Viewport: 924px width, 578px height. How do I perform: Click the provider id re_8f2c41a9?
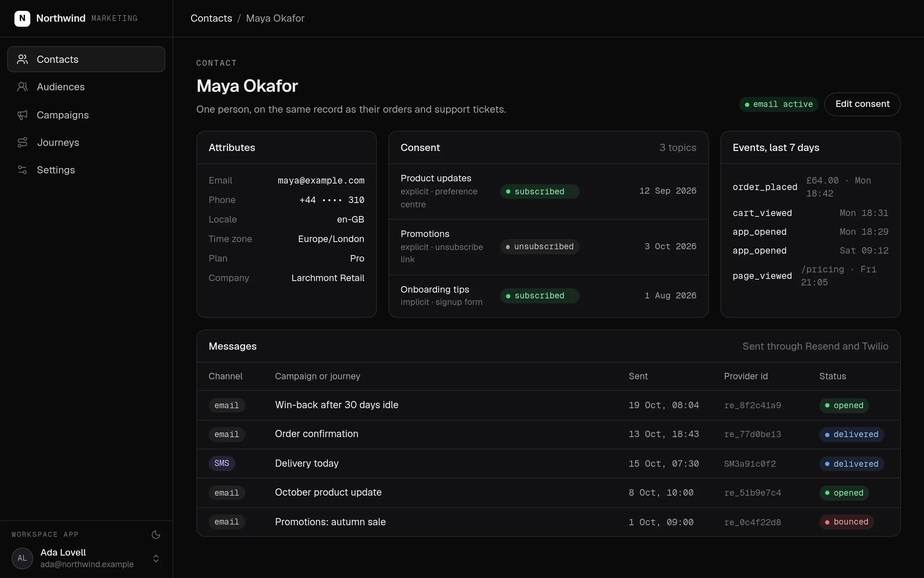pyautogui.click(x=752, y=405)
